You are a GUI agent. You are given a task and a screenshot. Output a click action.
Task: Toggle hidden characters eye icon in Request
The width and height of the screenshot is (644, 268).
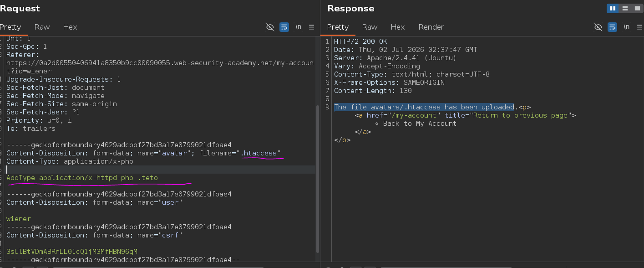270,27
